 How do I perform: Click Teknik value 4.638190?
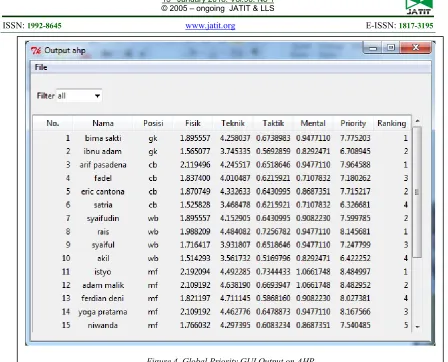click(235, 285)
